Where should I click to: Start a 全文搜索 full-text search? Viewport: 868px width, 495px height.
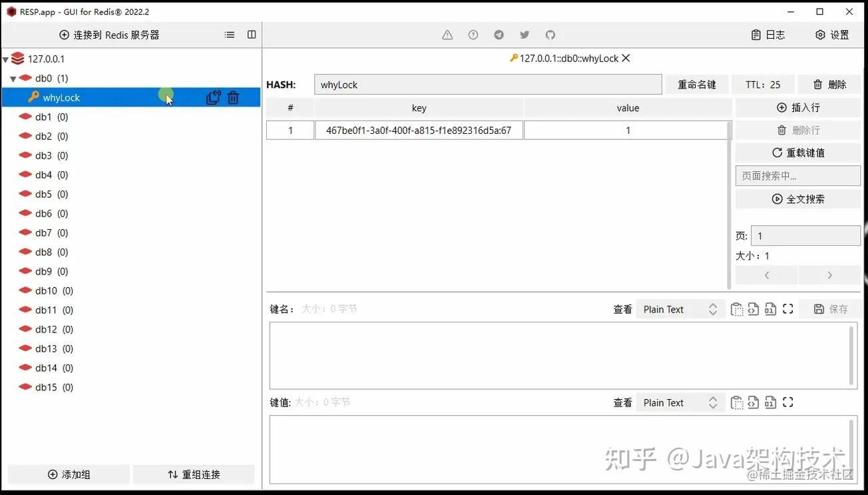click(797, 199)
